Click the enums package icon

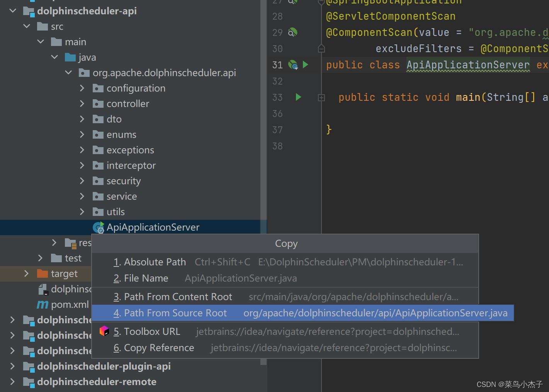point(98,134)
